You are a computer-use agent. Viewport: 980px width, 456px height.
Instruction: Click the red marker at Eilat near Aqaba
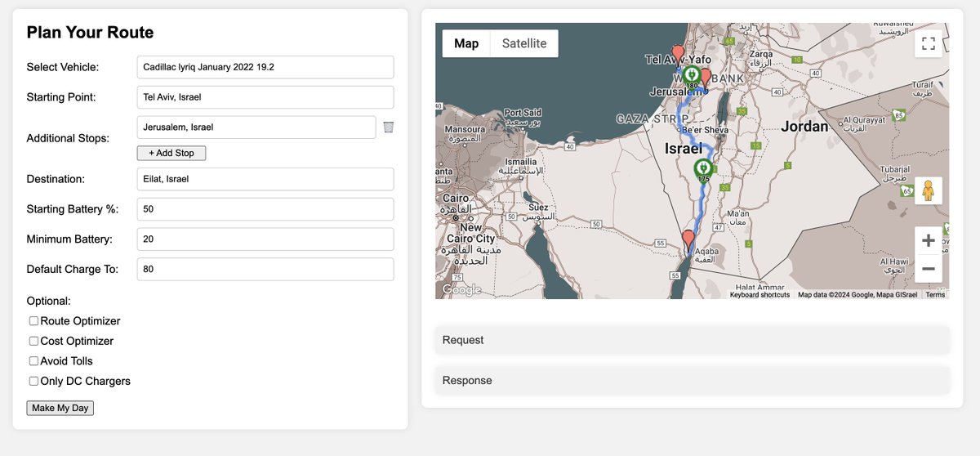pos(688,240)
